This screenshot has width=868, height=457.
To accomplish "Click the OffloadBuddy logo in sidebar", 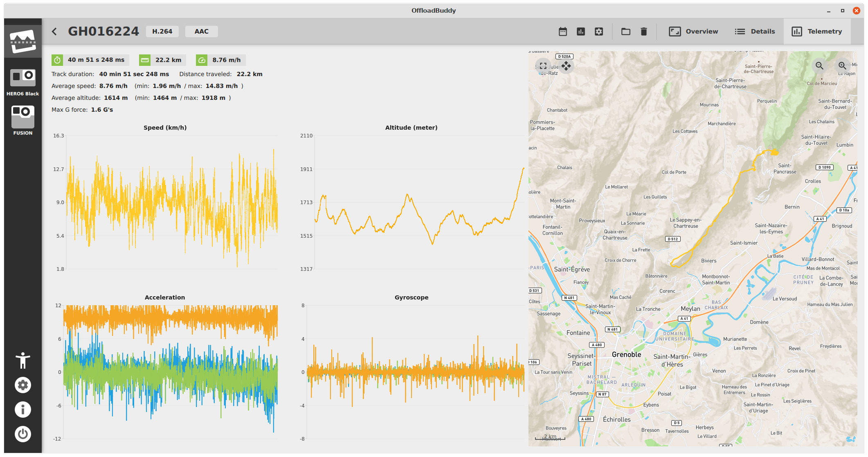I will point(23,41).
